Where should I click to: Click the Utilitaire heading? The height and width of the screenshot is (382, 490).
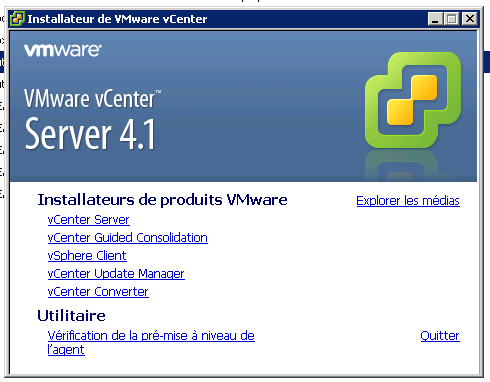[71, 316]
